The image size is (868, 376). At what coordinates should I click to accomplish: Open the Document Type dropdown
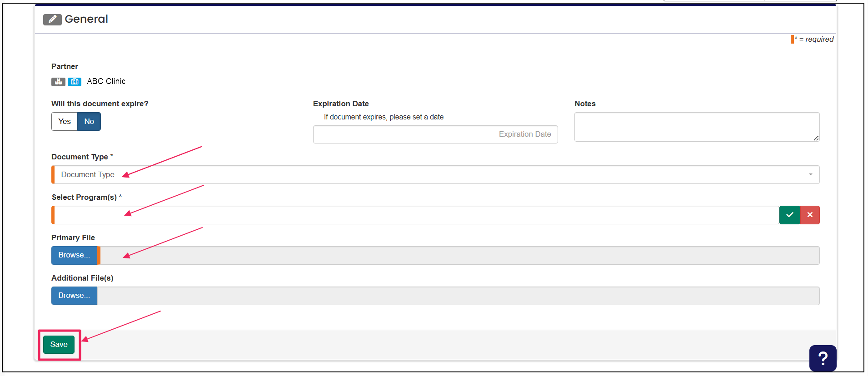point(435,174)
